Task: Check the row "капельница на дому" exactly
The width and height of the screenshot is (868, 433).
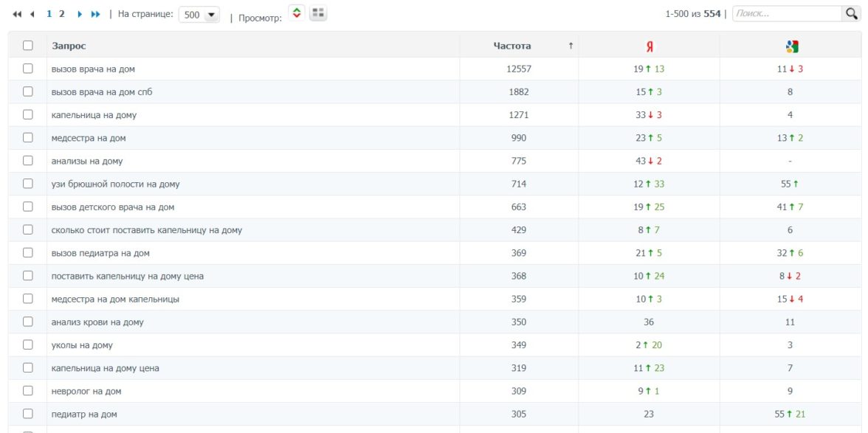Action: (28, 114)
